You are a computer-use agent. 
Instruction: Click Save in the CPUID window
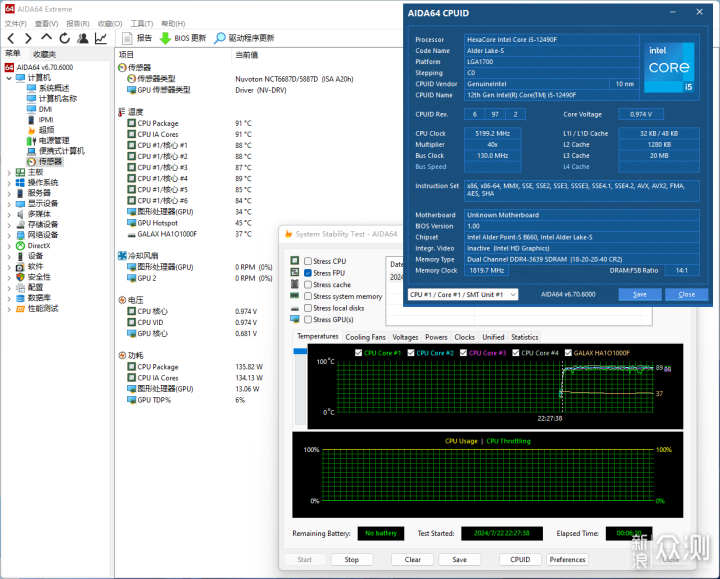tap(640, 294)
